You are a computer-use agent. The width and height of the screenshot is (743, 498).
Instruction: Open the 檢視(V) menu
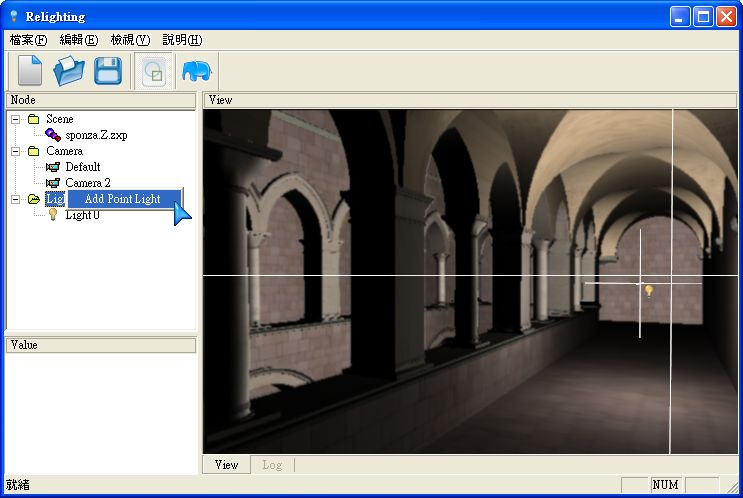[x=130, y=40]
